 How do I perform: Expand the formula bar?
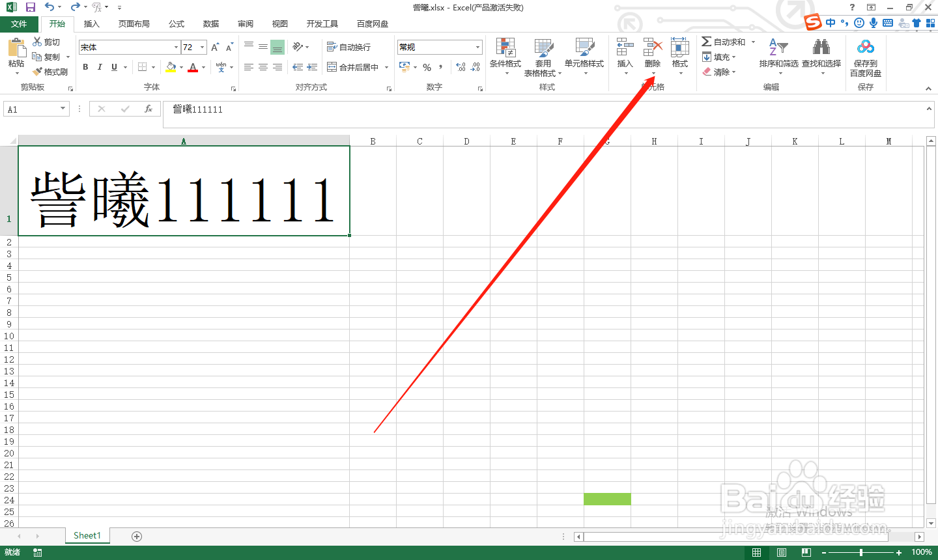[x=929, y=109]
